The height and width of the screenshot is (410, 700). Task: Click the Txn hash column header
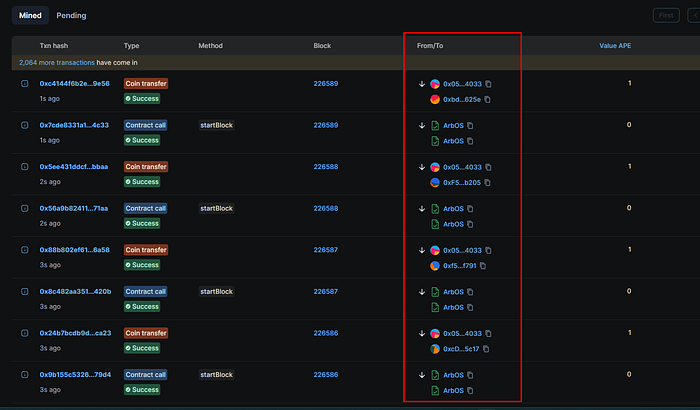54,46
